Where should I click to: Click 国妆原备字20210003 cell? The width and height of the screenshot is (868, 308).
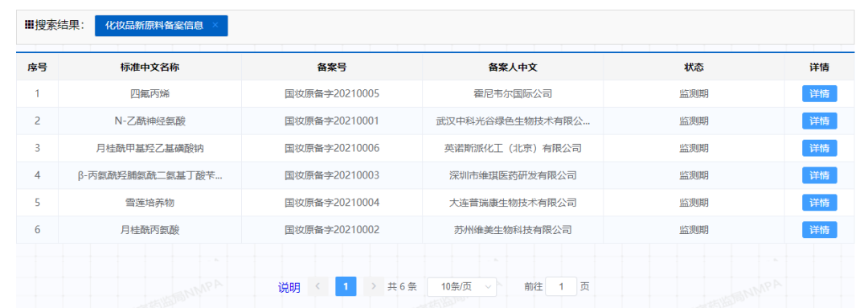[332, 175]
